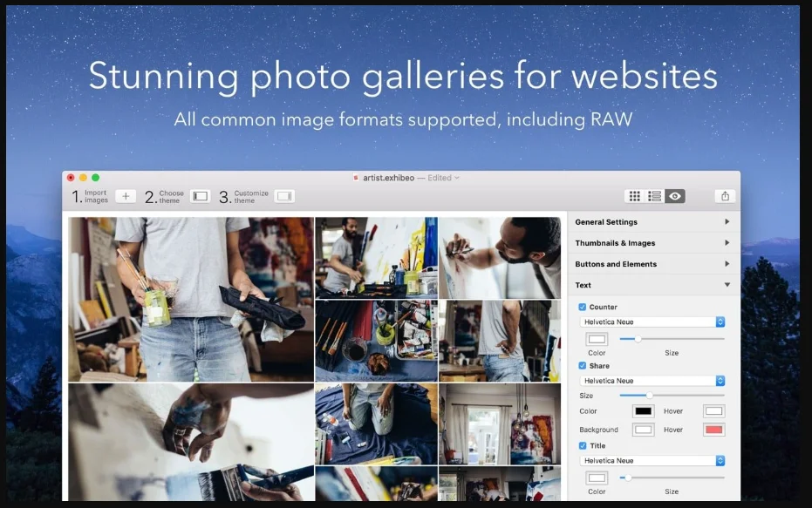The width and height of the screenshot is (812, 508).
Task: Select the person kneeling on blue cloth photo
Action: pos(377,424)
